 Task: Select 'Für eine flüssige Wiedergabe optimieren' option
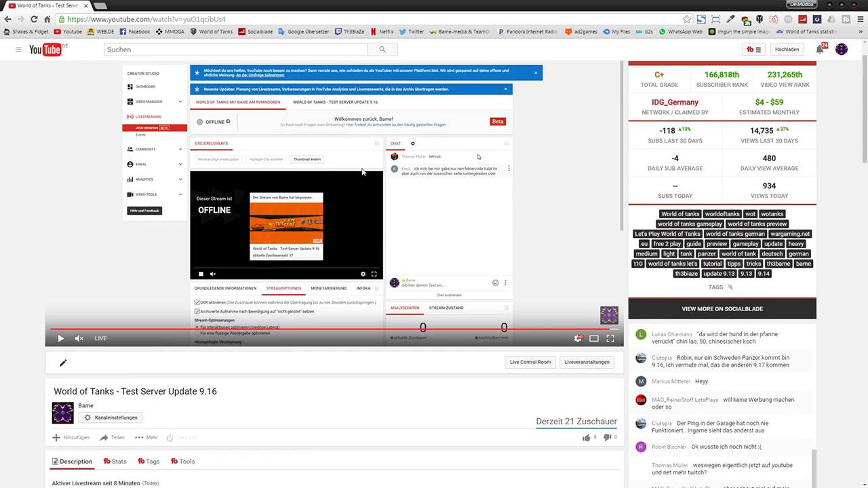point(197,333)
